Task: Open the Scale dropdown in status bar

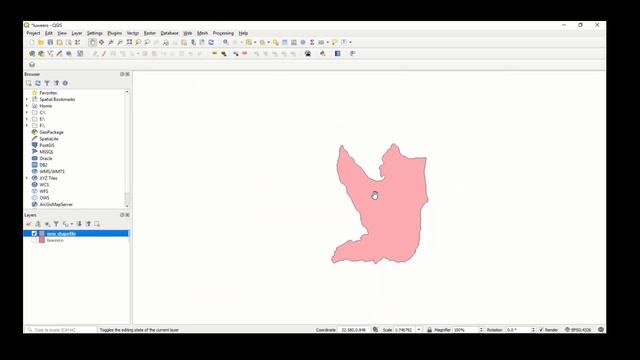Action: tap(419, 329)
